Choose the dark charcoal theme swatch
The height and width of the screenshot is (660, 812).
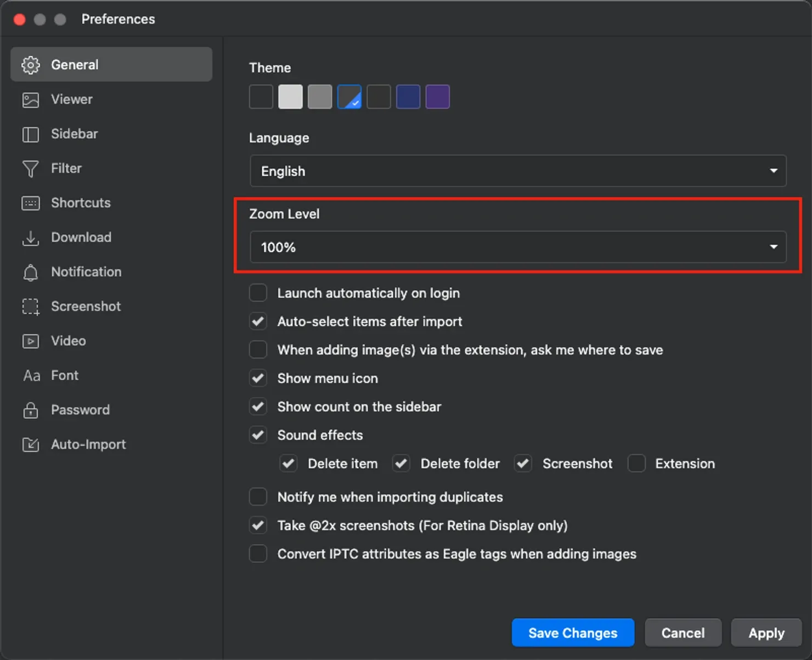[379, 97]
